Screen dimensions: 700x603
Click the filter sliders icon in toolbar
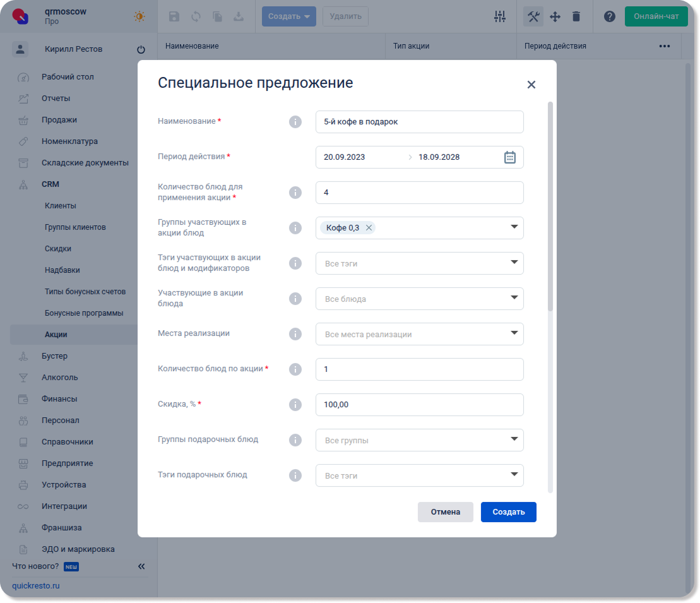[x=500, y=16]
